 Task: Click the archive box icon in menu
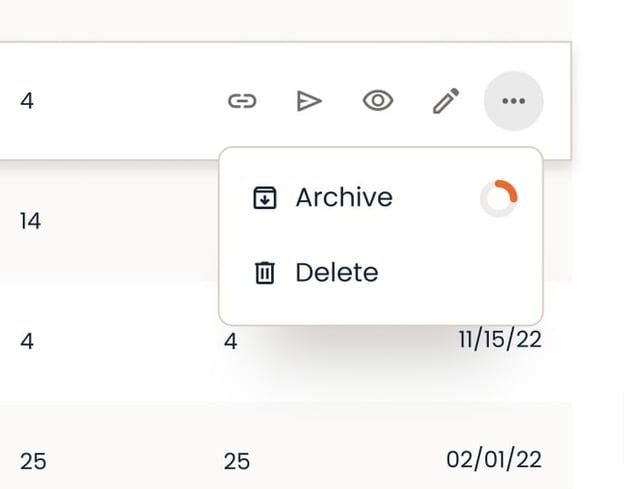[x=265, y=197]
